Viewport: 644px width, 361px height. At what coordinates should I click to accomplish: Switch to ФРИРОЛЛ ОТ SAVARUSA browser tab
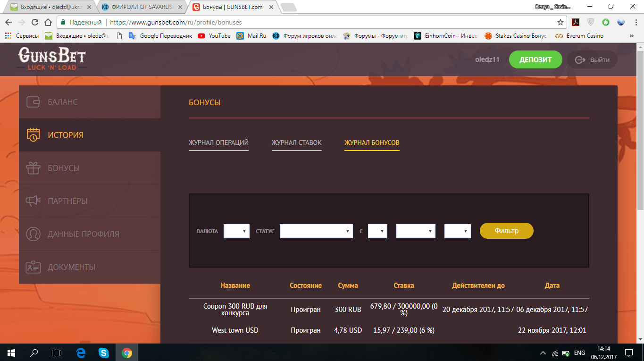[x=142, y=7]
